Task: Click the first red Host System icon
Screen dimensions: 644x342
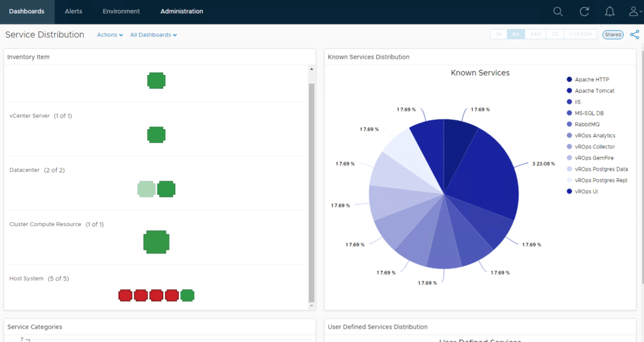Action: (x=125, y=295)
